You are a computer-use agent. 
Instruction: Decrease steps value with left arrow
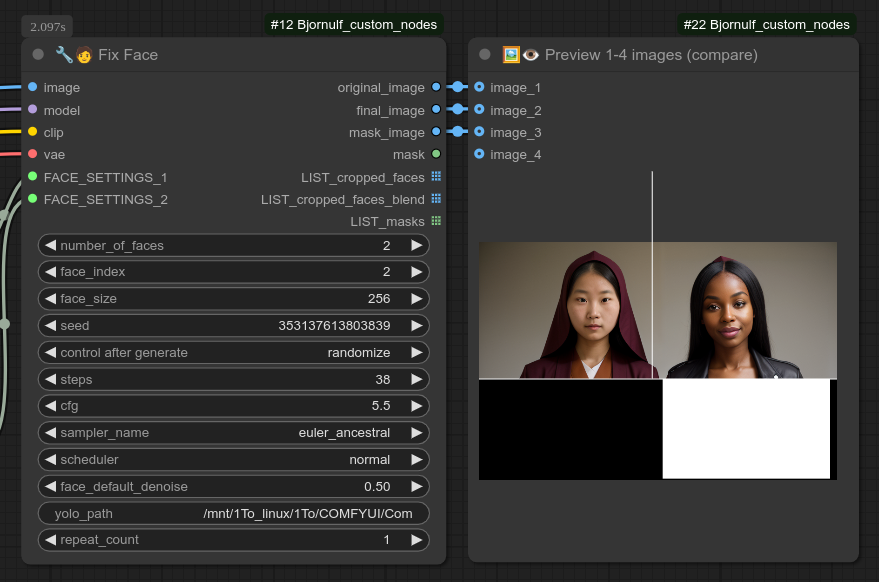coord(50,380)
